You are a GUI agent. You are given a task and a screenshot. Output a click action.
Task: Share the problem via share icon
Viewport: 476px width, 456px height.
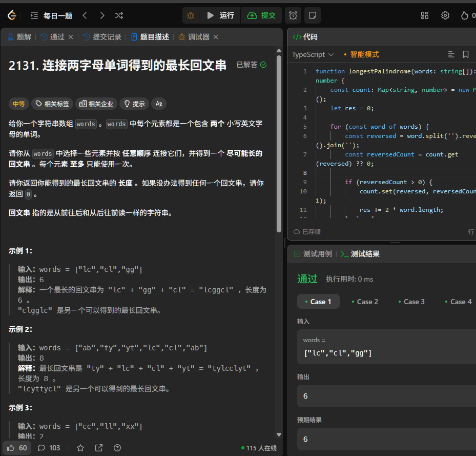(99, 448)
